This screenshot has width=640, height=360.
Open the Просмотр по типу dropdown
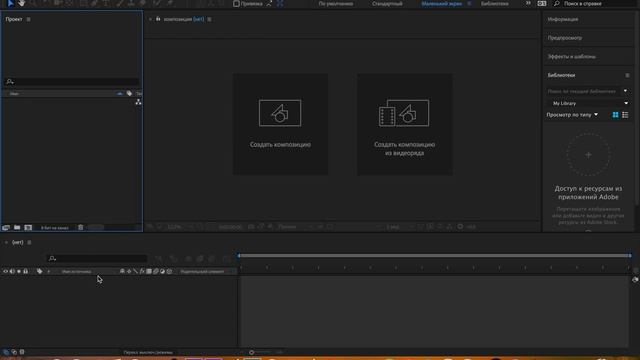point(572,115)
